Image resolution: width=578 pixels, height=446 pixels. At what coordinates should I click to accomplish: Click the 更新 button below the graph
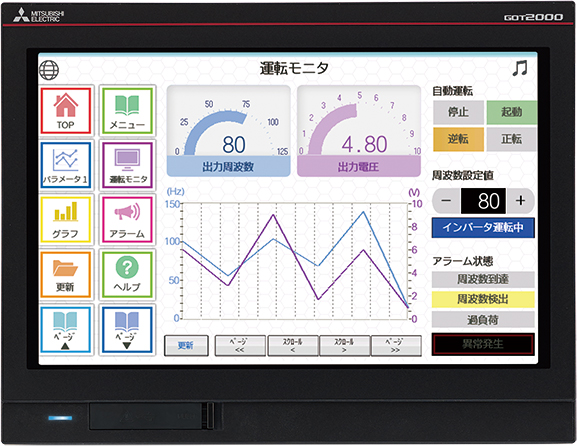(x=186, y=345)
